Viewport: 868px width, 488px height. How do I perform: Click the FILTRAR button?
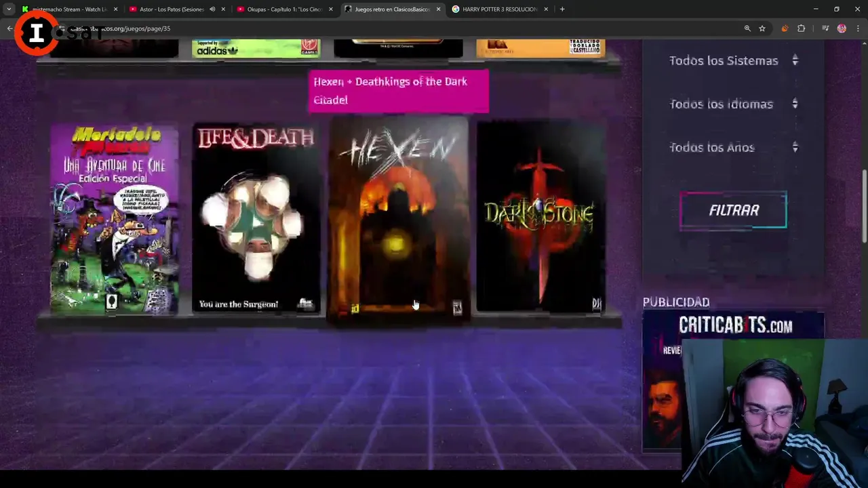pos(734,210)
